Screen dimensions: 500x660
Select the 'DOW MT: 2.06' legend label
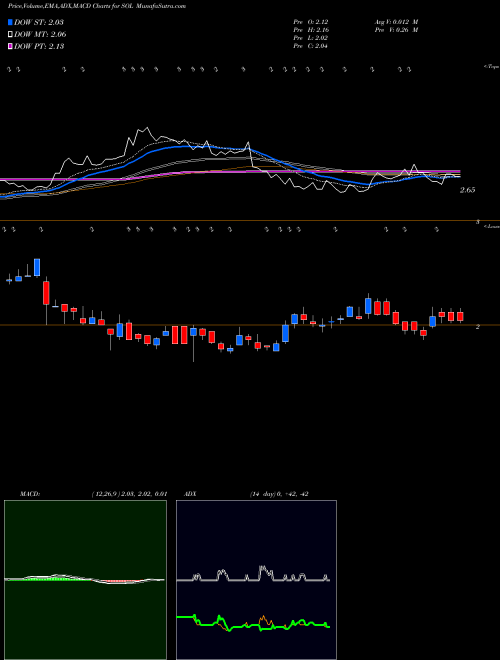point(40,35)
